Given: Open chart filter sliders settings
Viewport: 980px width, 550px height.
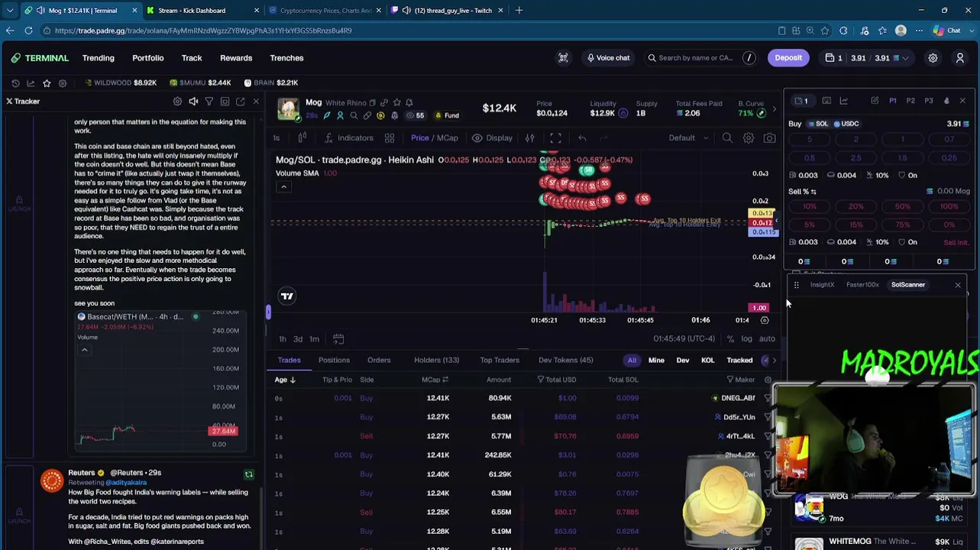Looking at the screenshot, I should pos(529,138).
